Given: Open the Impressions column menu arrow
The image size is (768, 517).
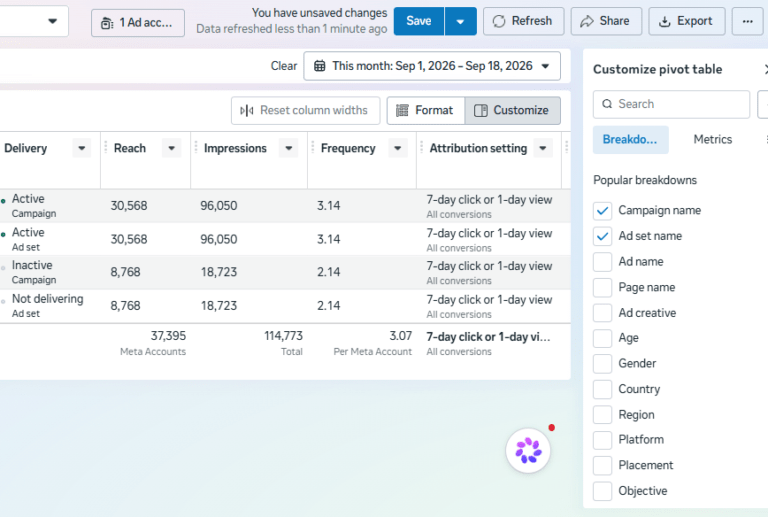Looking at the screenshot, I should (288, 148).
